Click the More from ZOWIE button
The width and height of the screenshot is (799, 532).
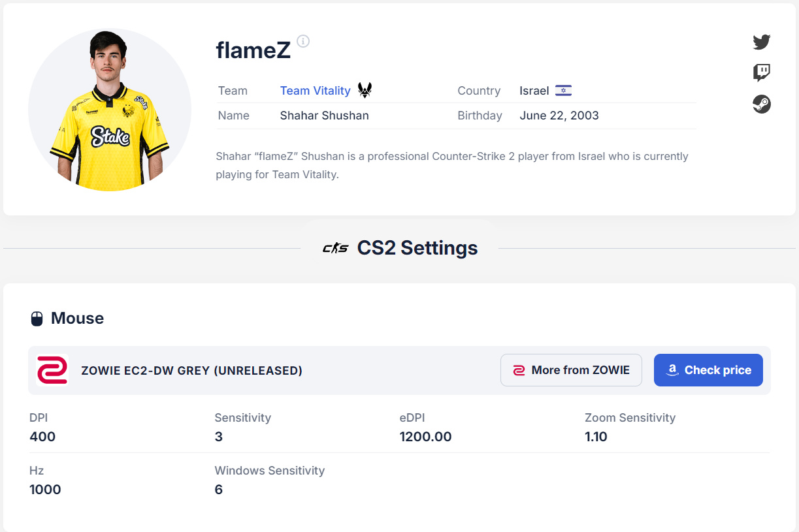pyautogui.click(x=571, y=370)
